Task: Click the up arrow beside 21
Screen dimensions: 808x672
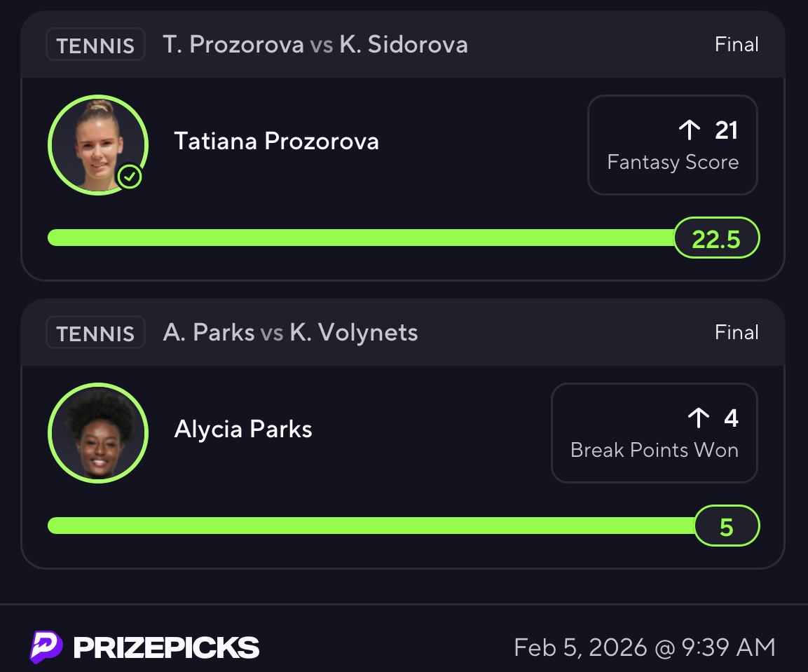Action: point(690,130)
